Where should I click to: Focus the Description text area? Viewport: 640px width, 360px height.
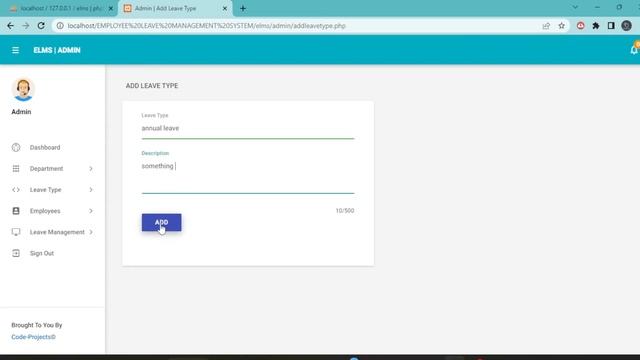(248, 176)
